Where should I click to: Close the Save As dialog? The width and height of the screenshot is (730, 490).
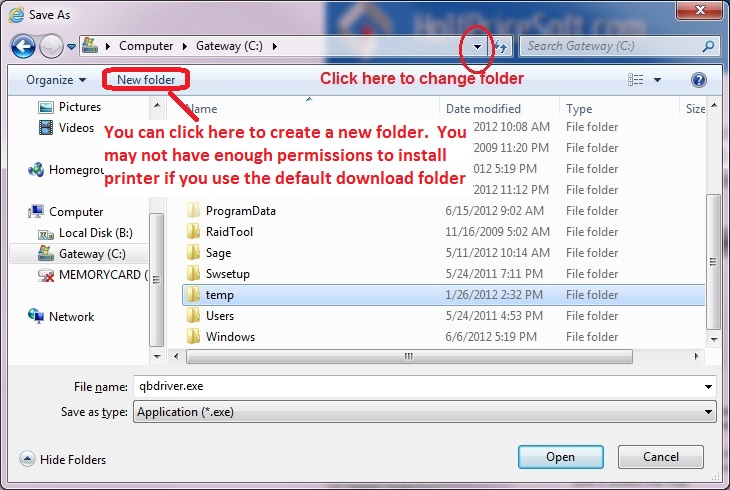tap(700, 10)
